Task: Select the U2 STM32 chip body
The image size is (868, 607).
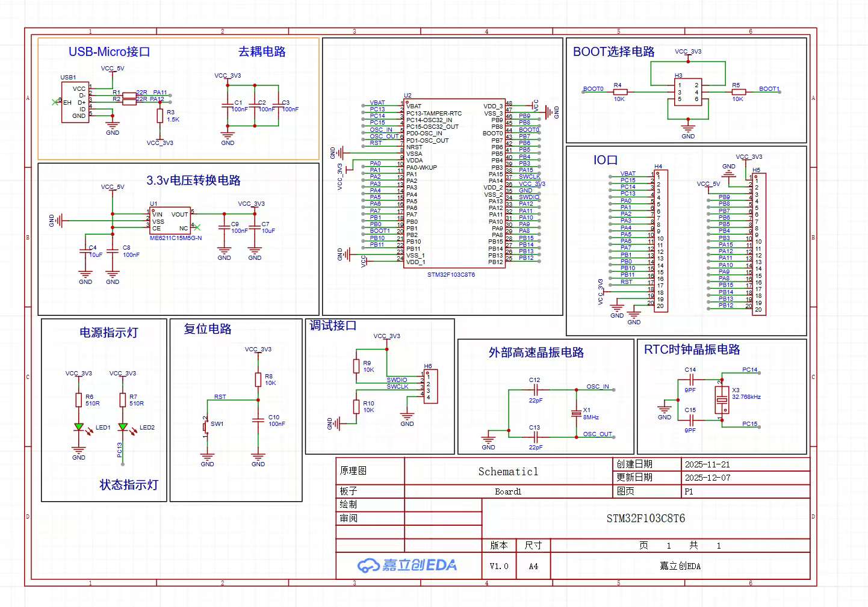Action: [454, 183]
